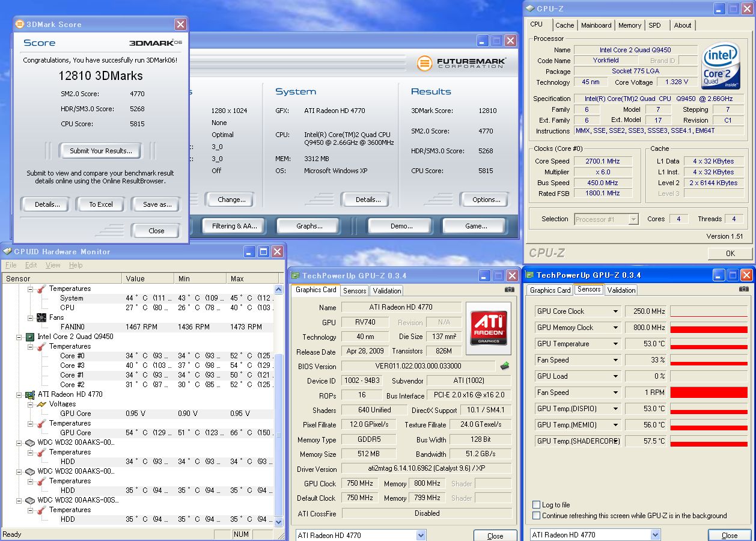Open the About tab in CPU-Z
756x541 pixels.
tap(682, 25)
